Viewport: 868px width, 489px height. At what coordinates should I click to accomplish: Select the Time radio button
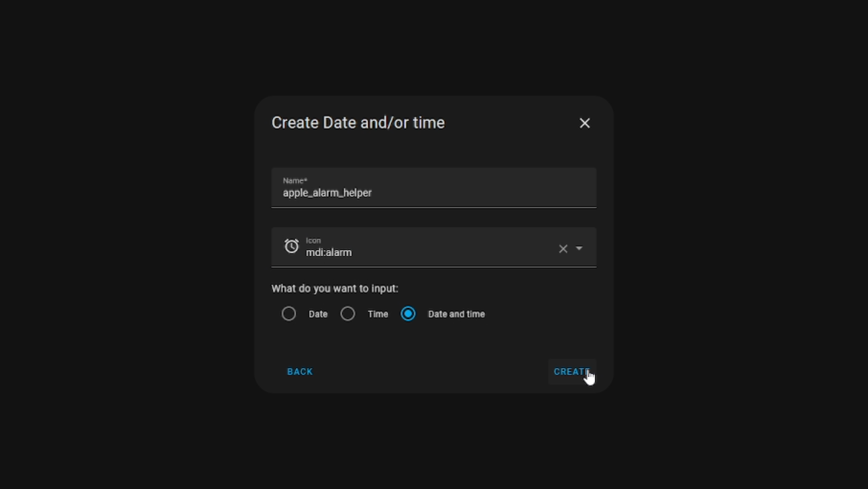tap(348, 314)
